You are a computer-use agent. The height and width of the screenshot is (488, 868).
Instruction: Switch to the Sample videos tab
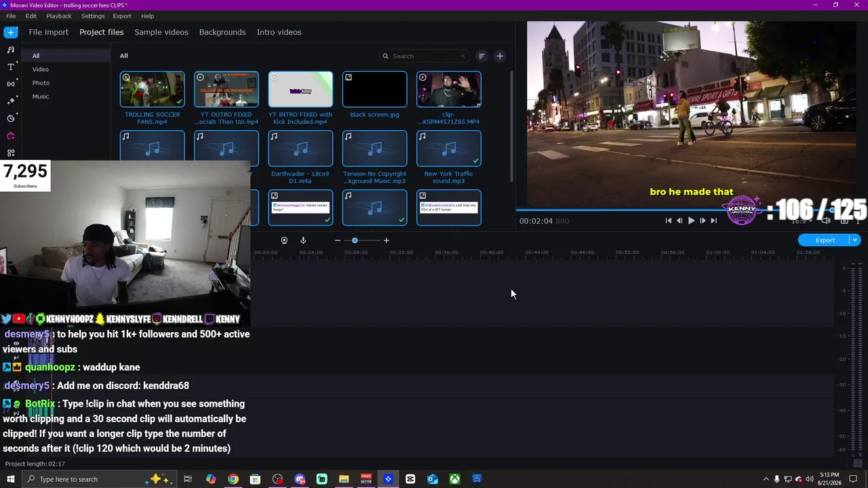[x=161, y=32]
